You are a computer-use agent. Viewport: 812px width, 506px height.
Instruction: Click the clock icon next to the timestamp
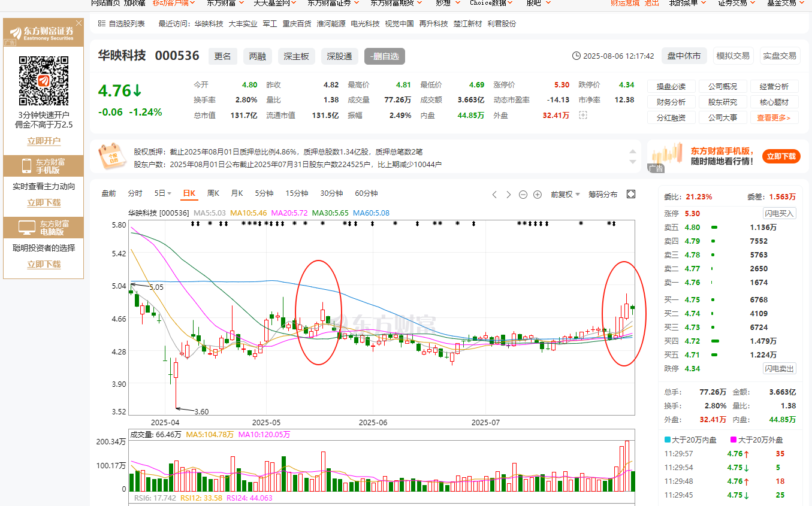point(576,56)
